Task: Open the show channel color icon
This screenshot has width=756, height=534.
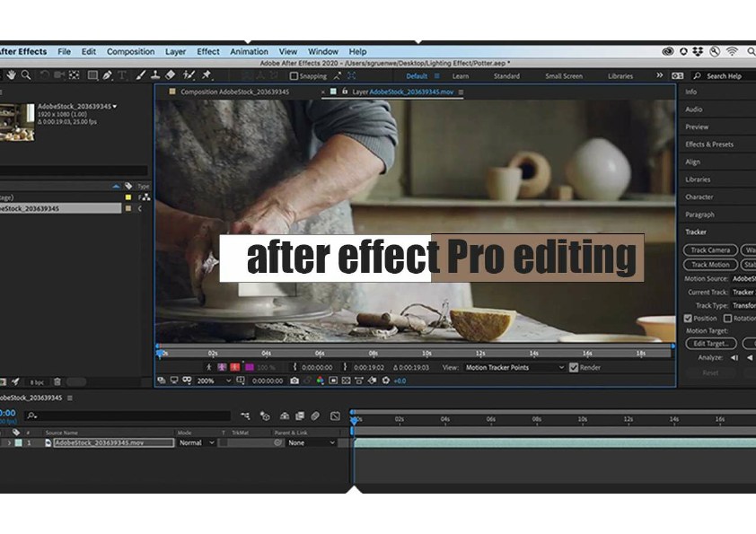Action: [321, 381]
